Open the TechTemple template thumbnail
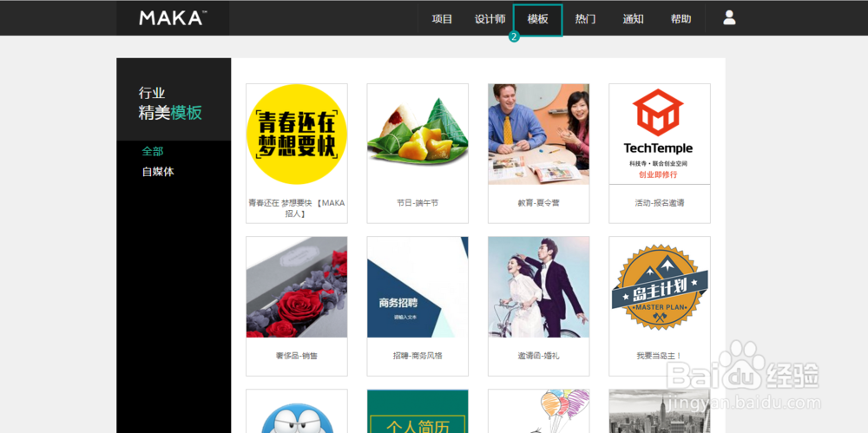 (x=660, y=134)
